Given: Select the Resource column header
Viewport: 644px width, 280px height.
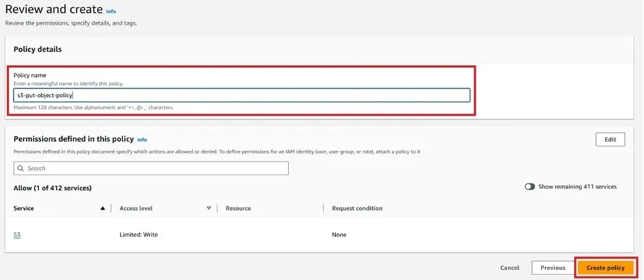Looking at the screenshot, I should pyautogui.click(x=238, y=208).
